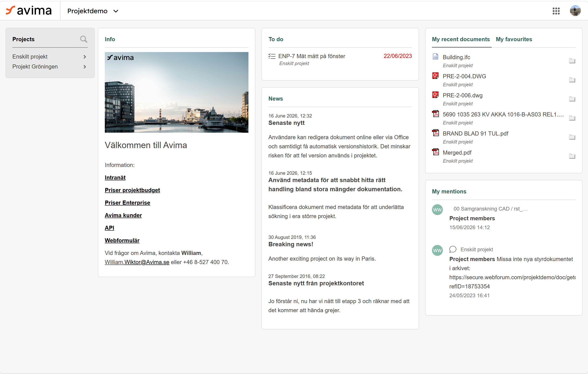Open the apps grid menu icon
Screen dimensions: 588x374
click(556, 11)
